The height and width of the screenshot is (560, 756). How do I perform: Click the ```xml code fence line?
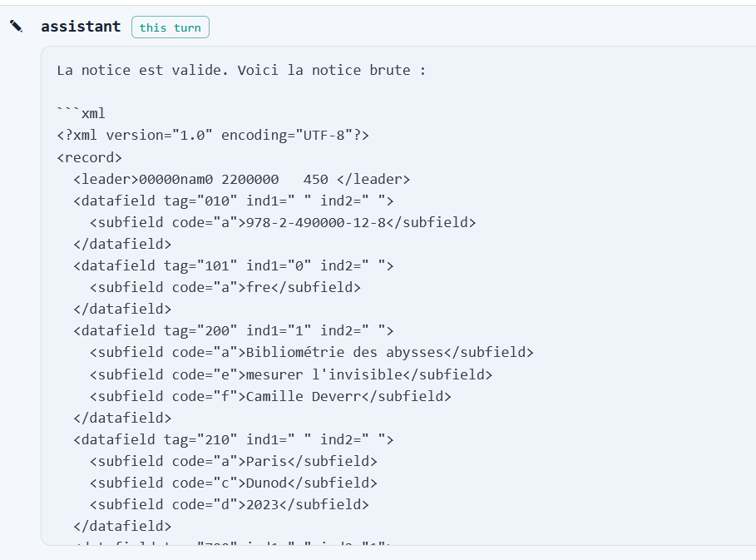click(81, 113)
